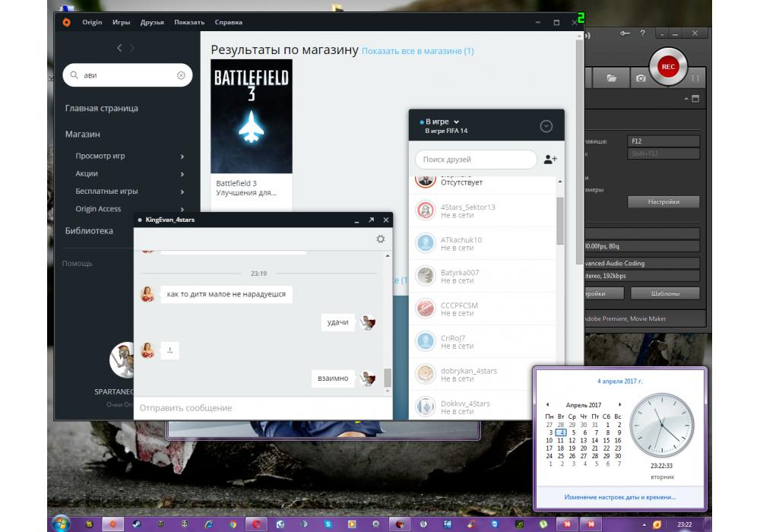Minimize the KingEvan_4stars chat window
This screenshot has height=532, width=760.
pos(356,220)
